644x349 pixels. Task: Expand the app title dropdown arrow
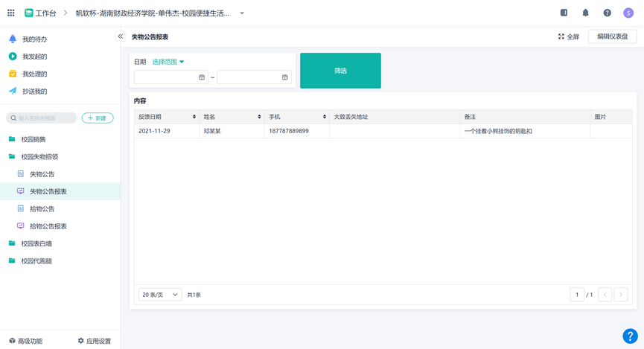[242, 13]
